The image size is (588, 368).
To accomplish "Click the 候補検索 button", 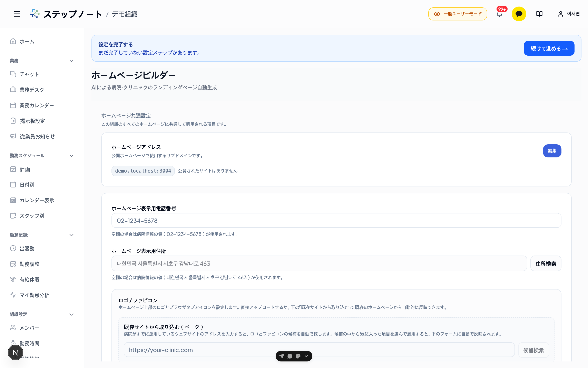I will tap(533, 350).
